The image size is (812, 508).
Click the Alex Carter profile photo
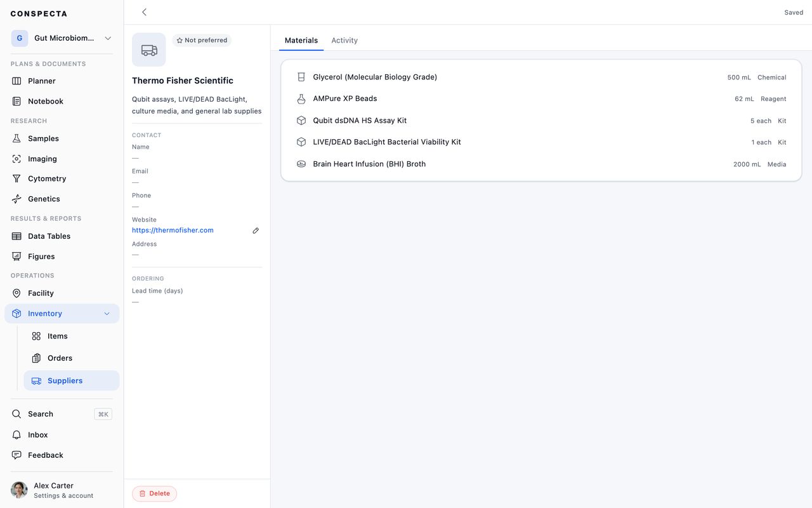(19, 490)
